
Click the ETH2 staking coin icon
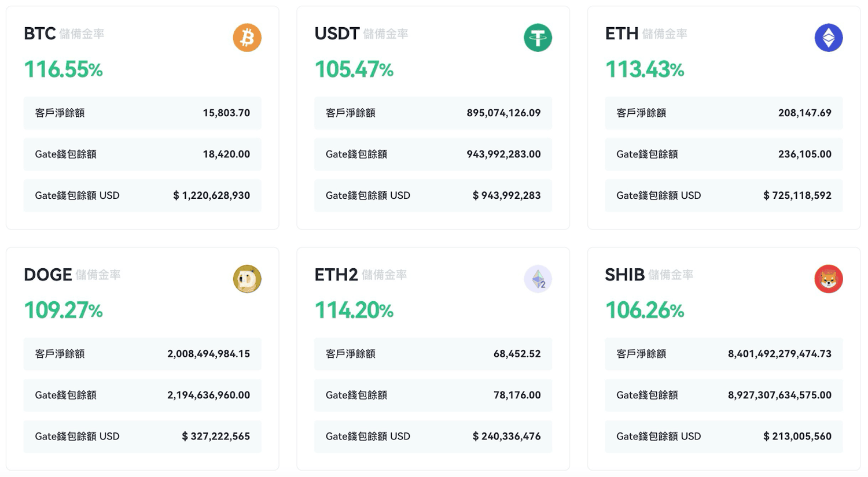coord(538,279)
